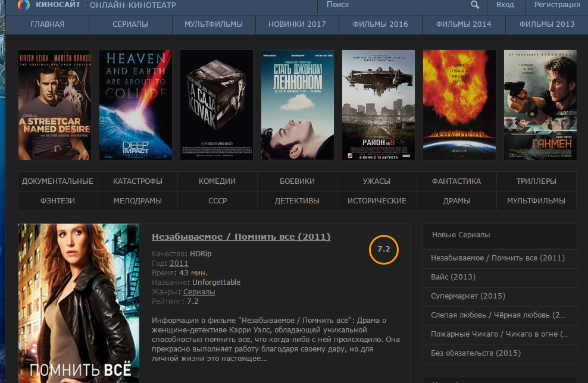588x383 pixels.
Task: Open Супермаркет (2015) in sidebar
Action: (x=499, y=296)
